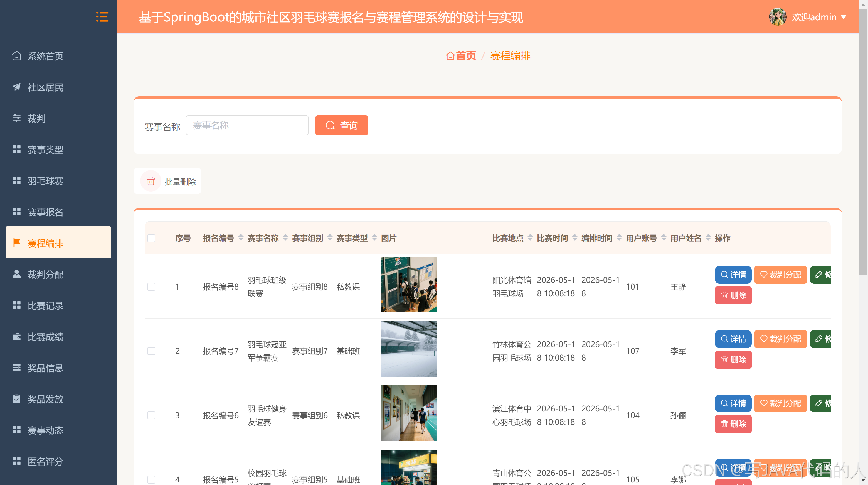This screenshot has width=868, height=485.
Task: Click the grid icon next to 赛事动态
Action: 16,430
